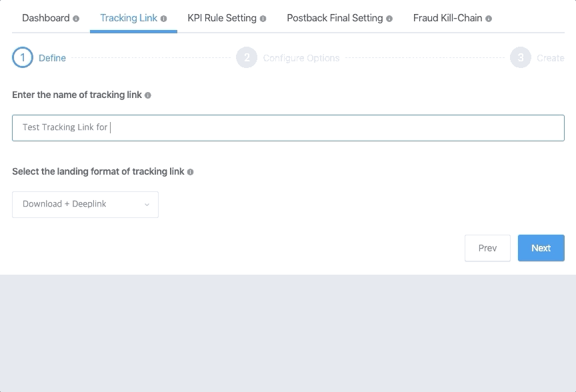Open the landing format dropdown
The height and width of the screenshot is (392, 576).
(85, 204)
